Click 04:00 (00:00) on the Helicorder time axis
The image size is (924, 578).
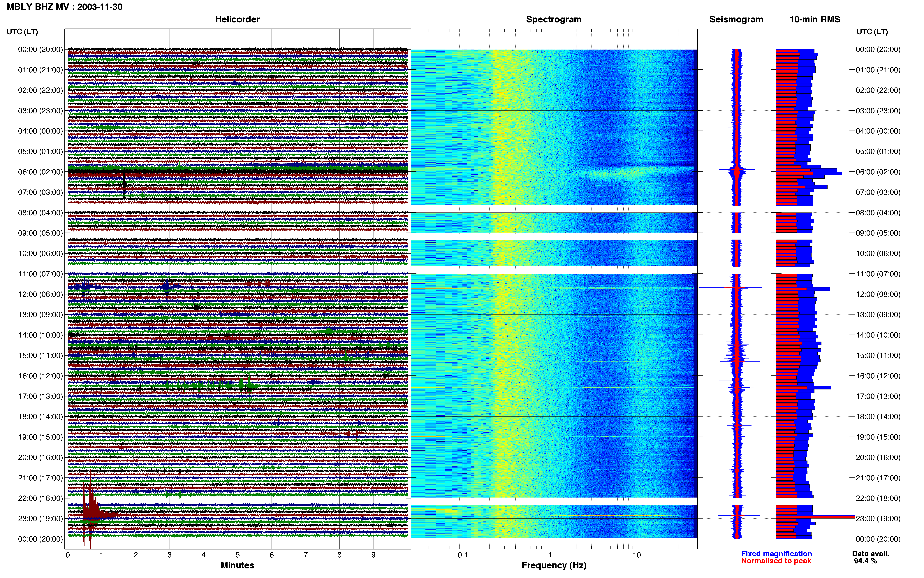click(41, 131)
